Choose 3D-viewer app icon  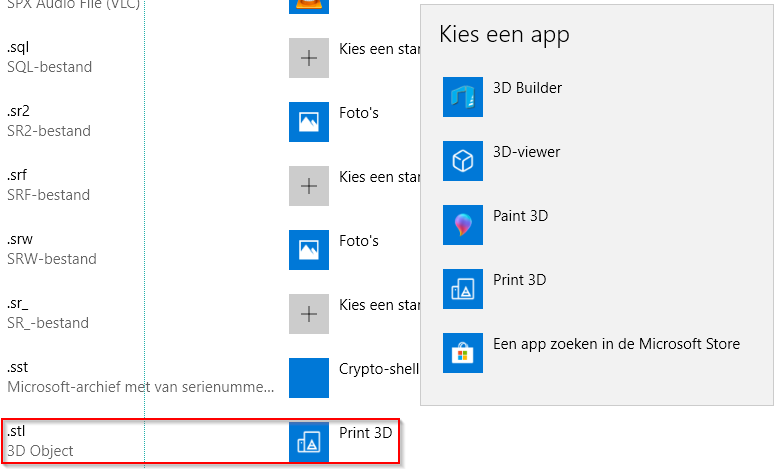[x=462, y=161]
